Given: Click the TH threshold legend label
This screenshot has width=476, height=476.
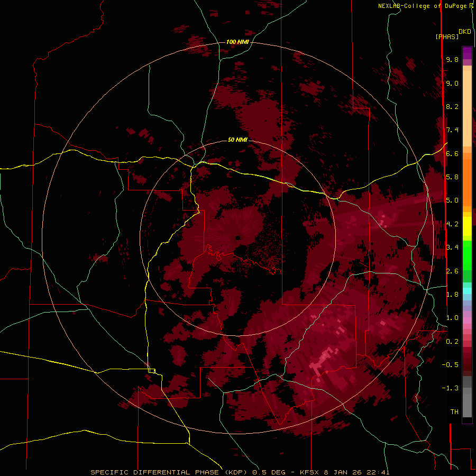Looking at the screenshot, I should (454, 412).
